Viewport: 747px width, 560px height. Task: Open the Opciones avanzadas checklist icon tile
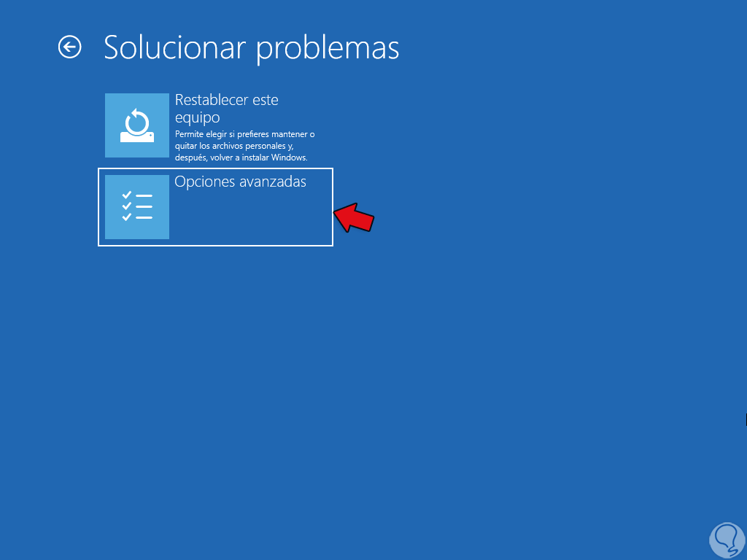[x=137, y=207]
